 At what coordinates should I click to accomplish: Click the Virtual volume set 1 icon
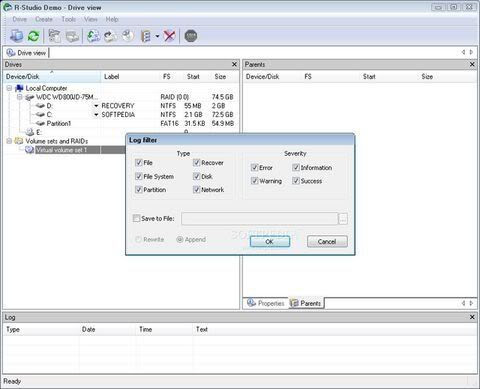coord(30,150)
